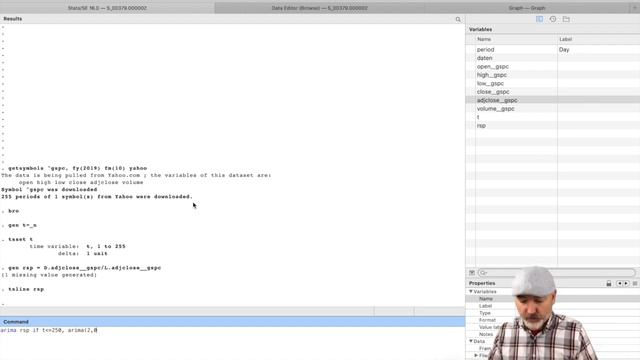Viewport: 640px width, 360px height.
Task: Click the 'gen rsp' command in Results
Action: 84,268
